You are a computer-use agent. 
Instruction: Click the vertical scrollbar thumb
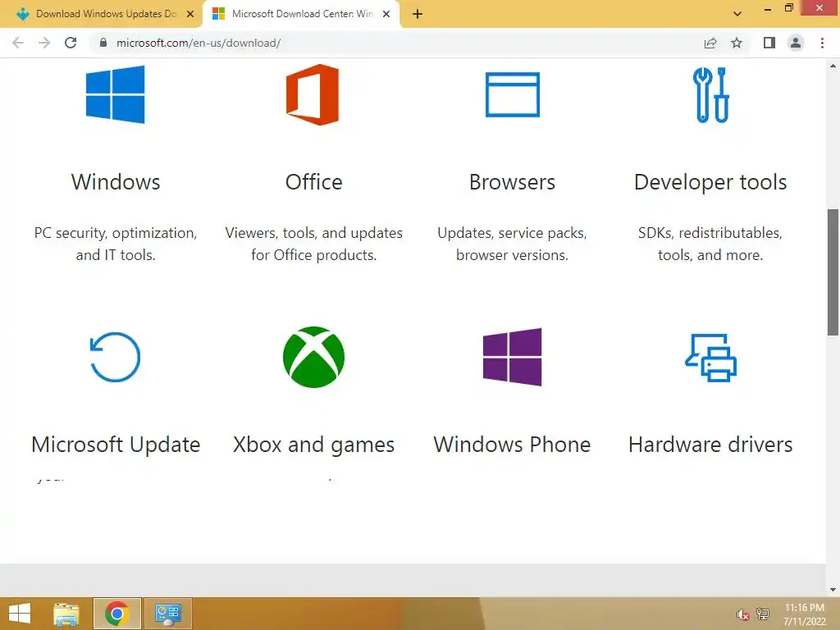coord(833,272)
